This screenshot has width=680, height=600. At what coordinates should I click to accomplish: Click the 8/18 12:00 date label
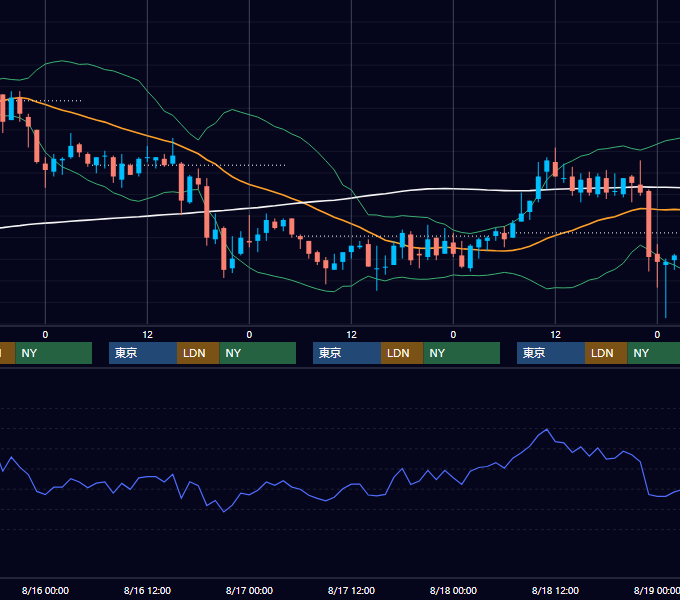(555, 590)
